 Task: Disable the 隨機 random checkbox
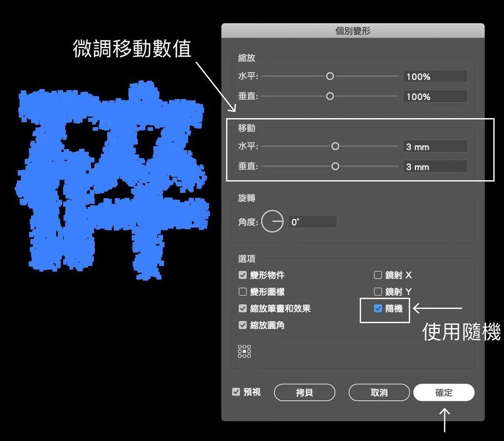pos(378,308)
